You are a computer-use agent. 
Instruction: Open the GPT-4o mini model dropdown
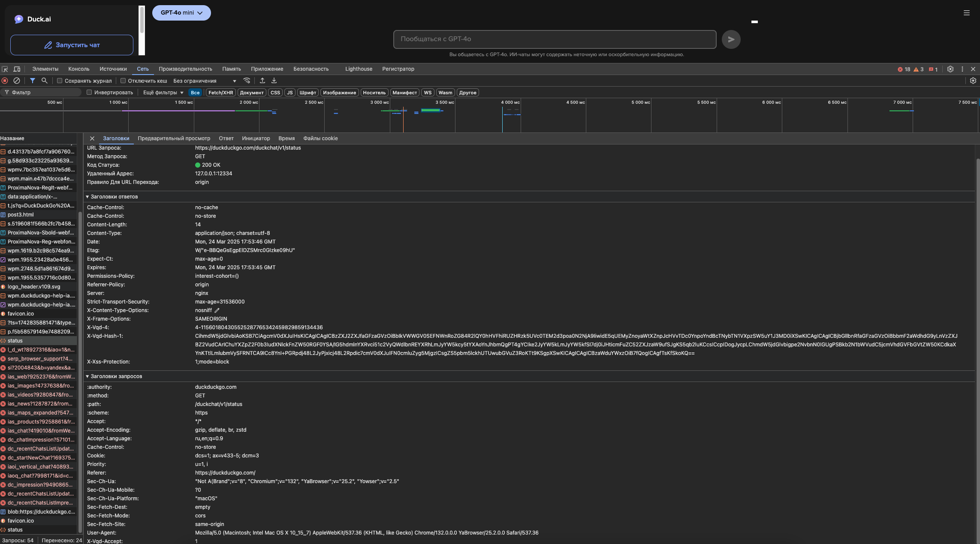[181, 13]
